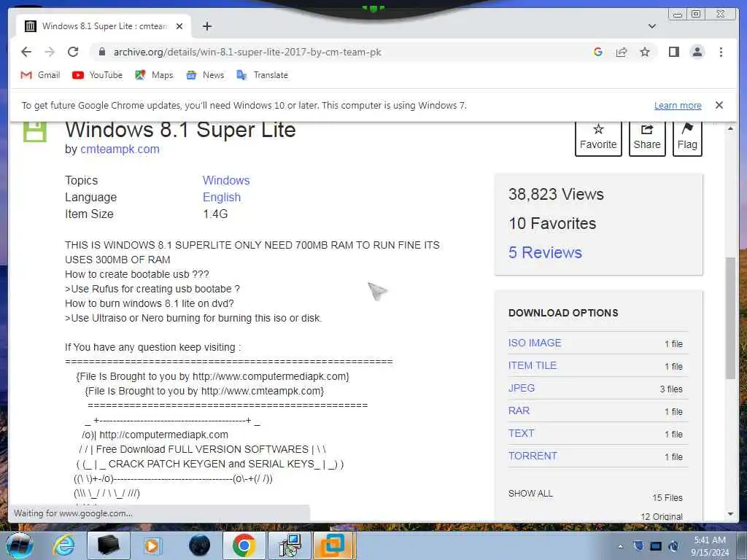Open the News bookmark
Image resolution: width=747 pixels, height=560 pixels.
205,75
